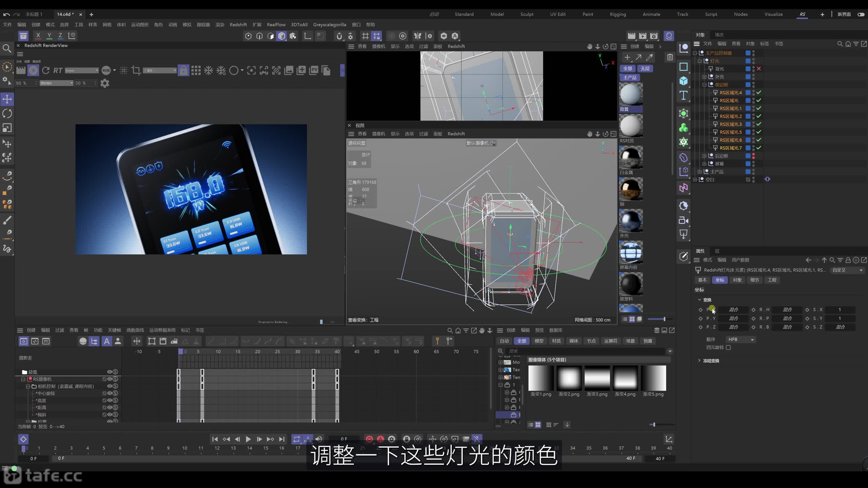The height and width of the screenshot is (488, 868).
Task: Open the Redshift menu in menu bar
Action: 238,24
